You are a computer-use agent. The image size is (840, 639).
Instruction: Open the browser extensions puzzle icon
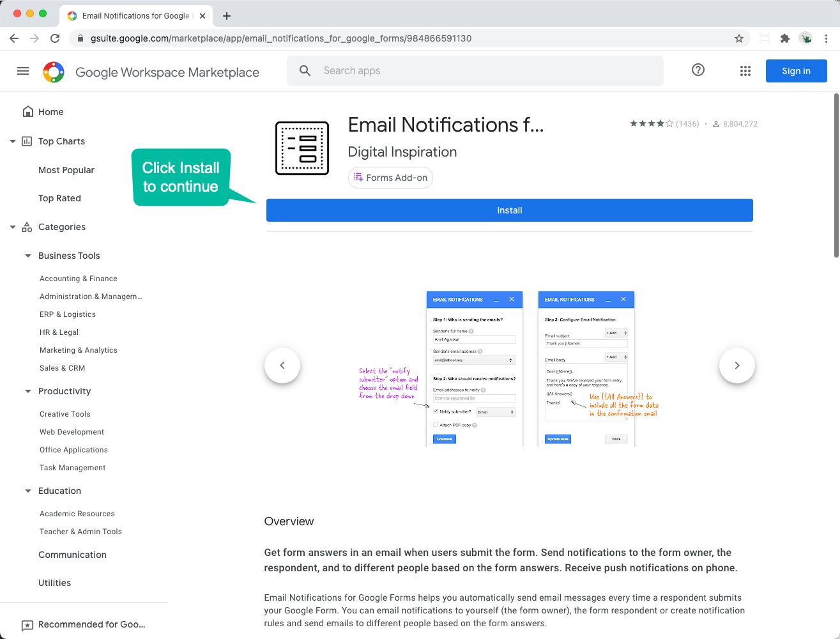click(x=785, y=38)
